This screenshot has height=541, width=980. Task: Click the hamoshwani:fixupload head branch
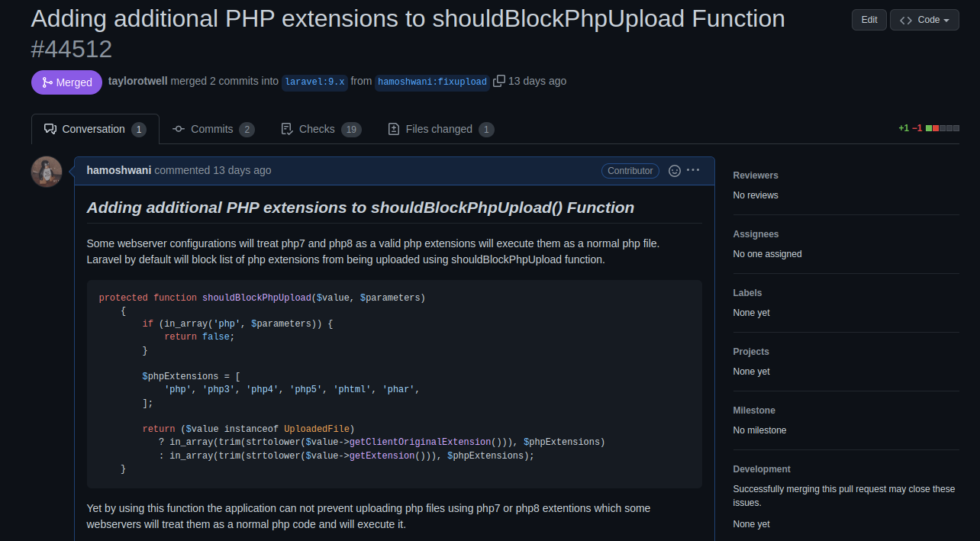(432, 82)
